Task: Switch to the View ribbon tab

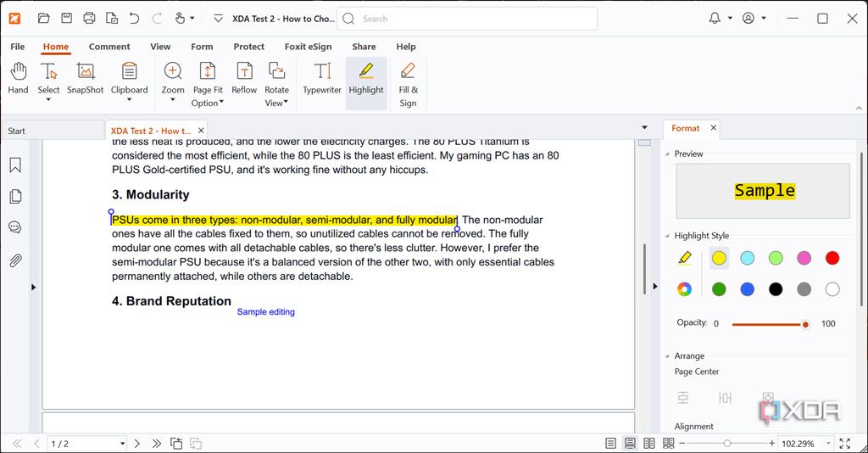Action: point(160,47)
